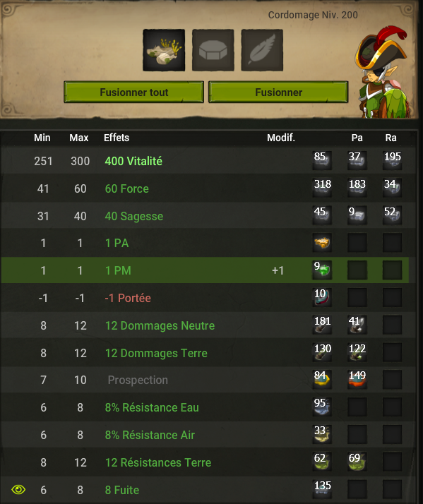Click the Fusionner tout button
The height and width of the screenshot is (504, 423).
[x=133, y=92]
